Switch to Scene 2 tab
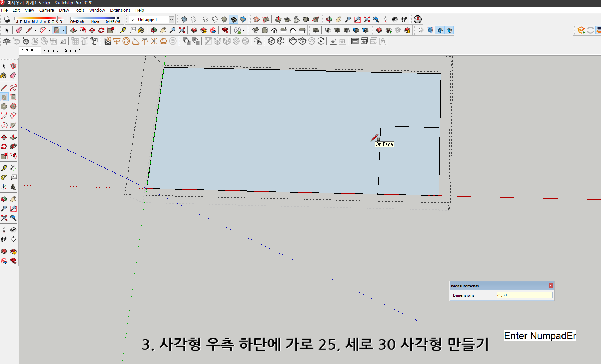 coord(71,50)
